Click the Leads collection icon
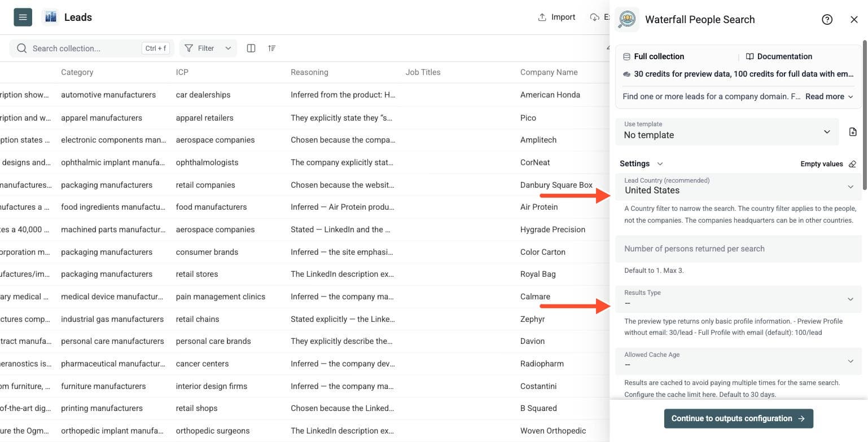868x442 pixels. click(x=50, y=17)
